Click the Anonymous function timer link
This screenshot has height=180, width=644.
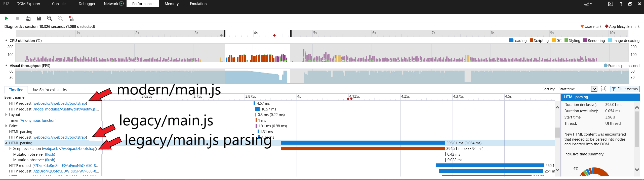pyautogui.click(x=38, y=121)
